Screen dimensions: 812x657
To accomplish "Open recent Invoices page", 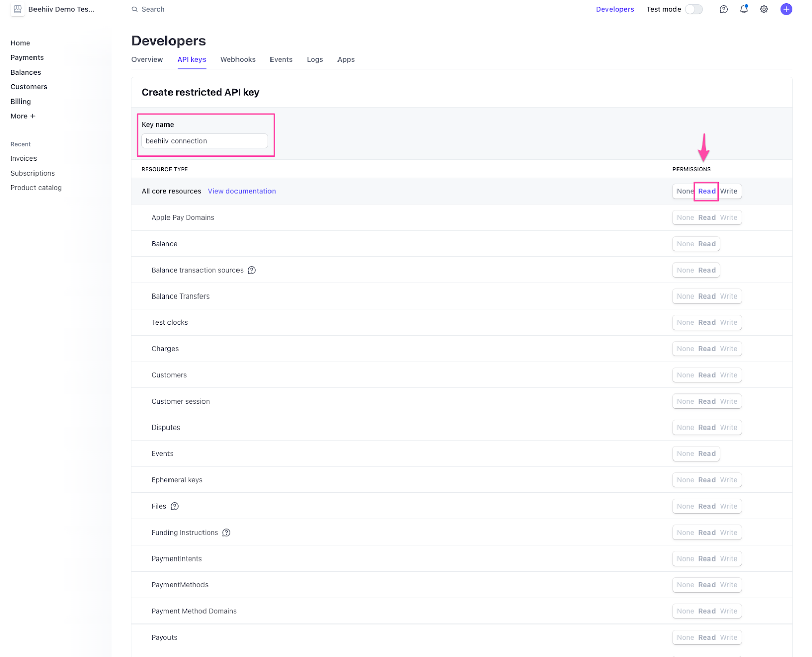I will pos(23,159).
